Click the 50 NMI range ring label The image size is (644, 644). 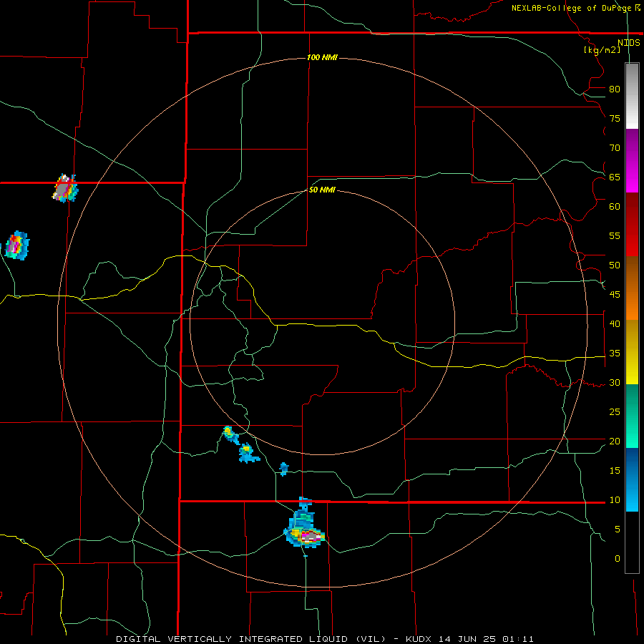click(x=322, y=190)
